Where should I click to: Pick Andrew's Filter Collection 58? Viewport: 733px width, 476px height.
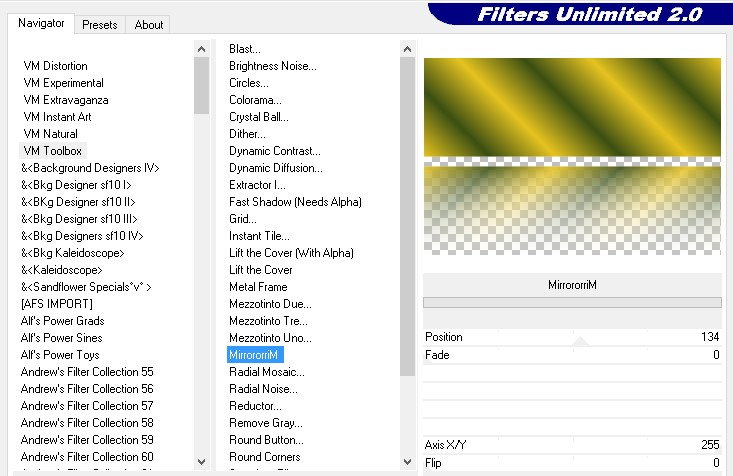(86, 423)
